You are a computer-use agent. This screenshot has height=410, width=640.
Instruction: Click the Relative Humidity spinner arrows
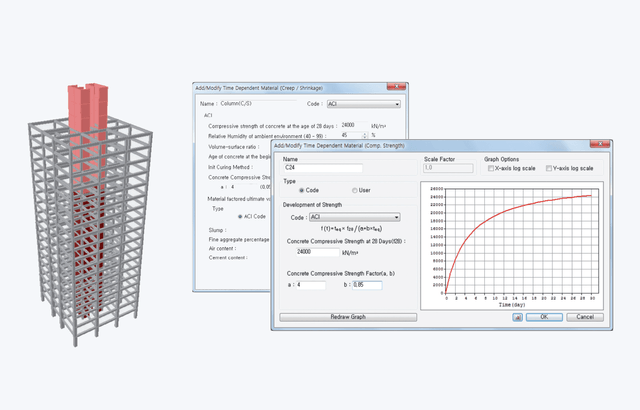(x=364, y=134)
